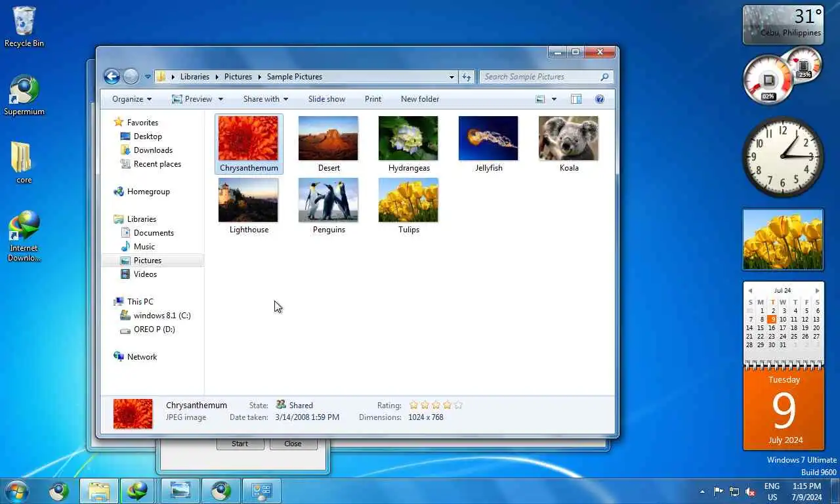
Task: Click the Explorer Forward arrow button
Action: (131, 77)
